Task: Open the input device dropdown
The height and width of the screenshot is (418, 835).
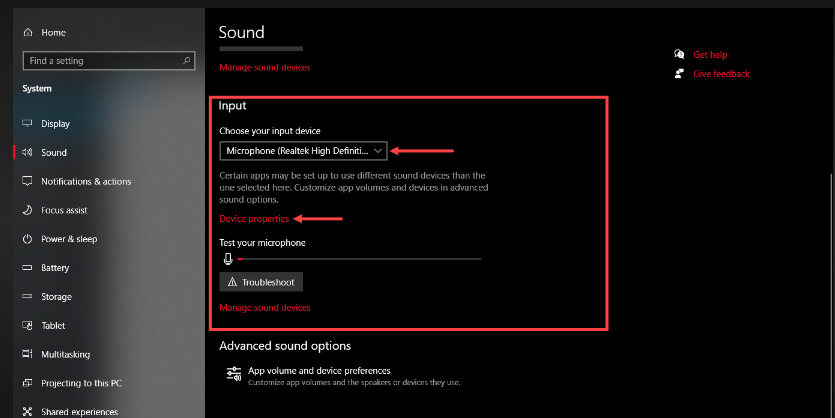Action: coord(302,151)
